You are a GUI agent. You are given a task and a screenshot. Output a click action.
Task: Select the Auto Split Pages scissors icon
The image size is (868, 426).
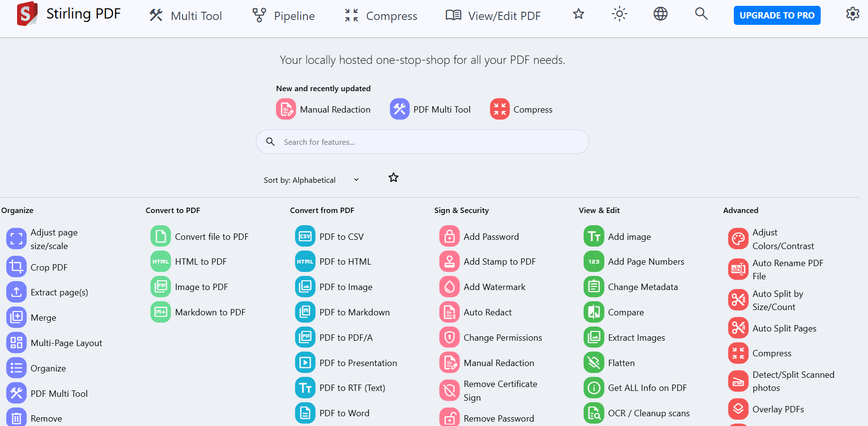point(738,328)
